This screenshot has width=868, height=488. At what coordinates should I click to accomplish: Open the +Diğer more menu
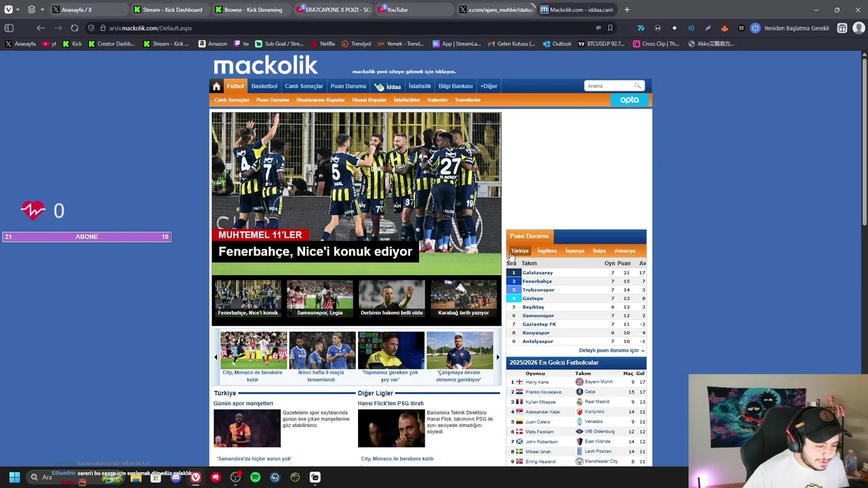pyautogui.click(x=489, y=86)
